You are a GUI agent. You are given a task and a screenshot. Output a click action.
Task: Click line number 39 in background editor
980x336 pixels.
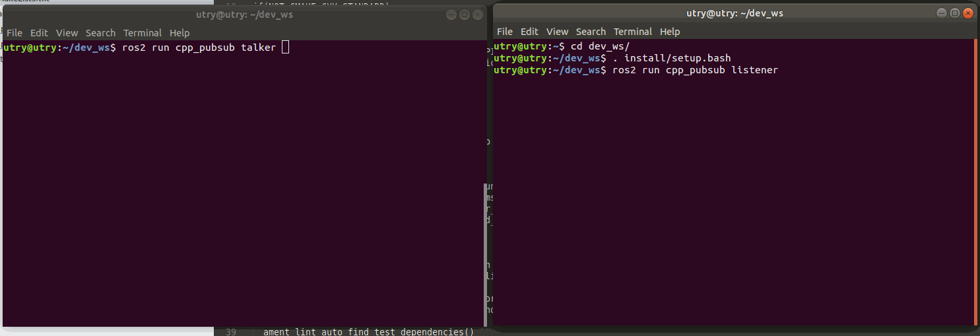coord(230,332)
